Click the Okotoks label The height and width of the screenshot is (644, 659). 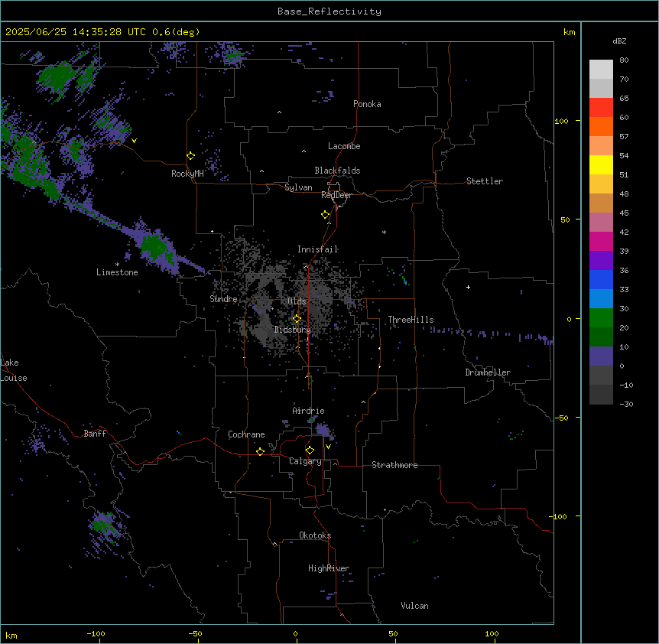(315, 535)
